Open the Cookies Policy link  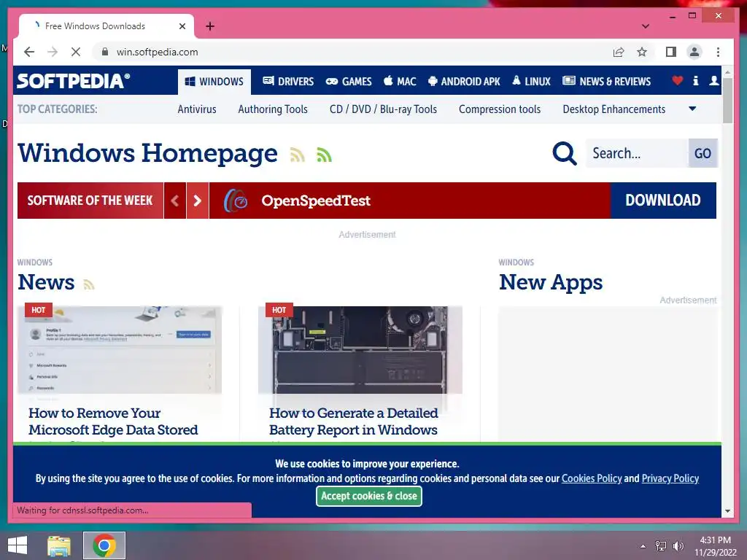(592, 478)
